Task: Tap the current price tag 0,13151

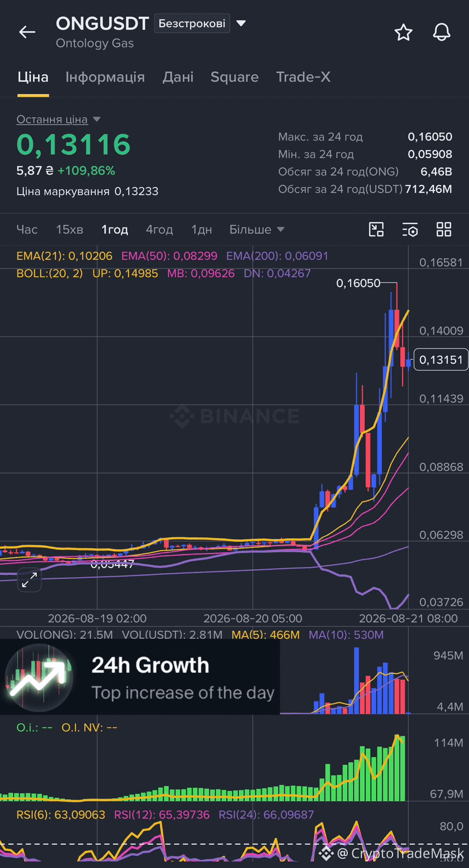Action: (x=441, y=360)
